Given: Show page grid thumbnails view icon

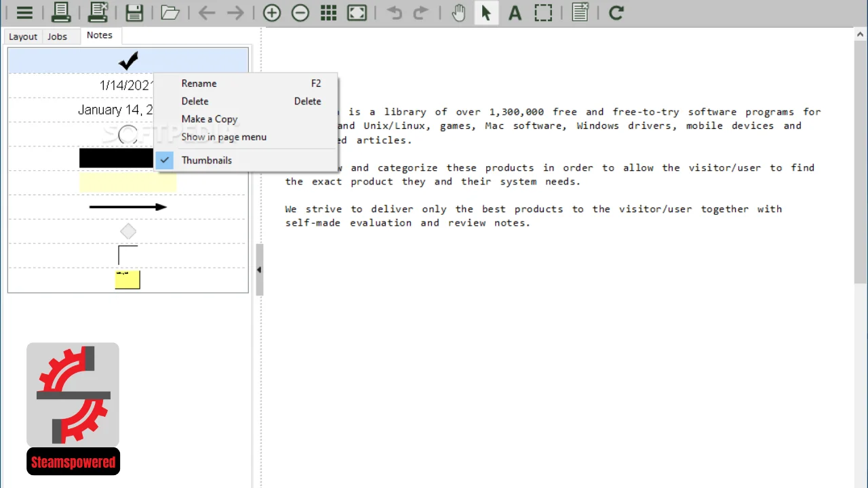Looking at the screenshot, I should pos(329,12).
